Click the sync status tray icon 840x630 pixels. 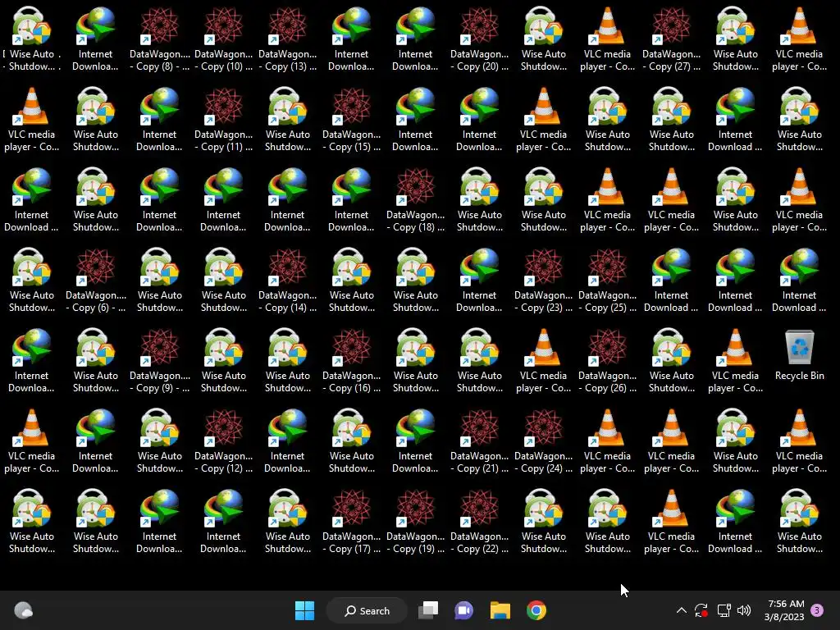point(701,610)
